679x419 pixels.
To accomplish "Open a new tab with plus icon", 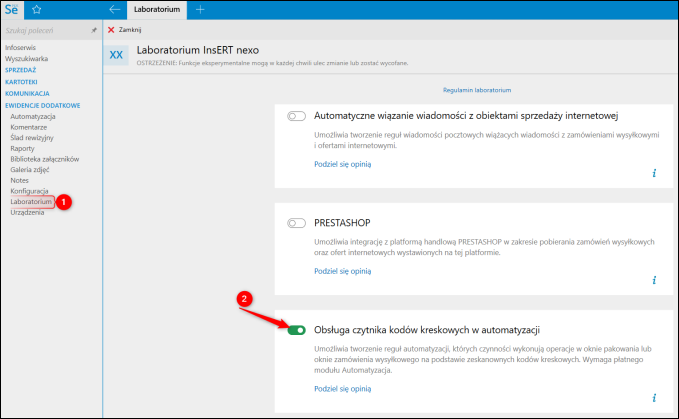I will tap(200, 10).
